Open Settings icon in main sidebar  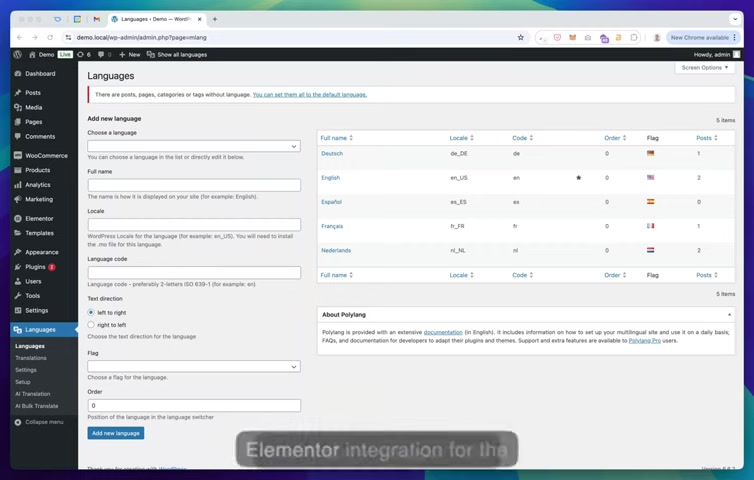pyautogui.click(x=18, y=310)
